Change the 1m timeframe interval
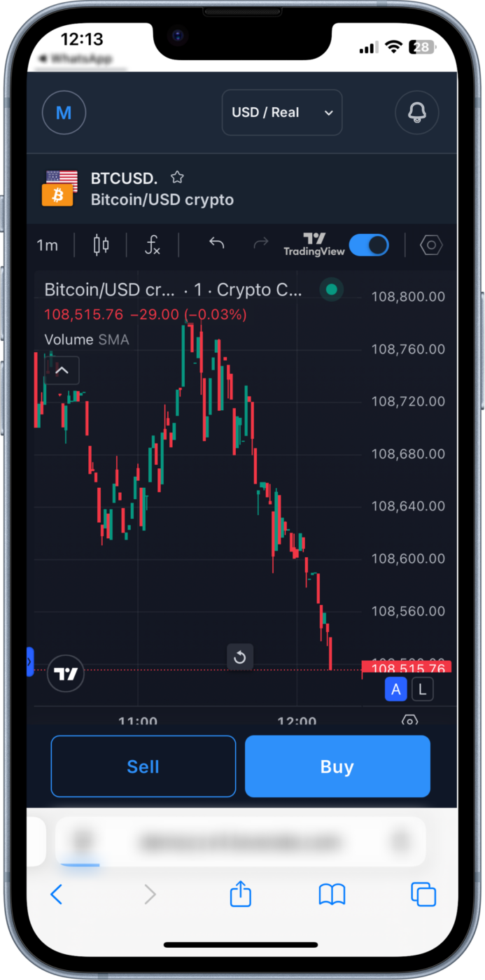Image resolution: width=485 pixels, height=980 pixels. coord(47,245)
